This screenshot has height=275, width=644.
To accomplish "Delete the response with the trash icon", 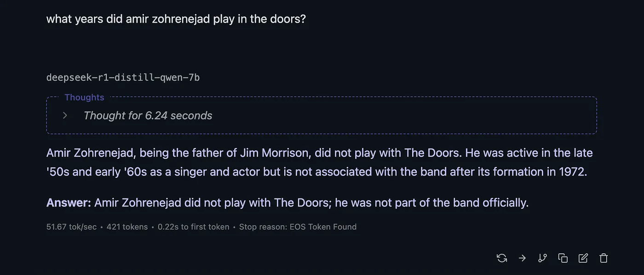I will [x=603, y=258].
